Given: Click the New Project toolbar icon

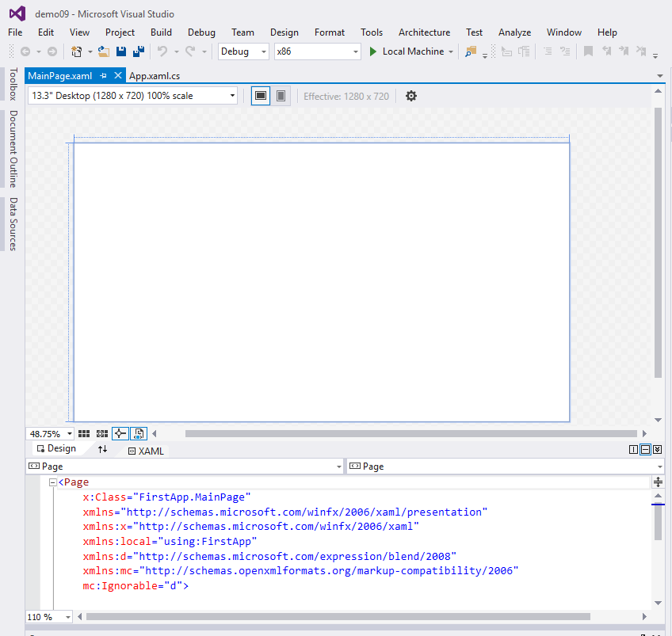Looking at the screenshot, I should [x=77, y=51].
